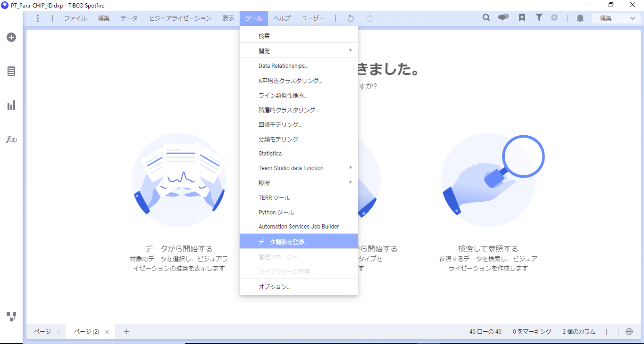The width and height of the screenshot is (644, 344).
Task: Open the bookmarks star icon
Action: [x=522, y=18]
